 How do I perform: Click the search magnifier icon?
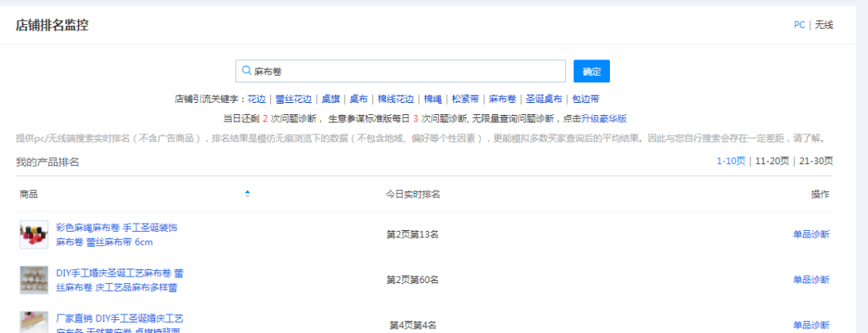(x=246, y=72)
